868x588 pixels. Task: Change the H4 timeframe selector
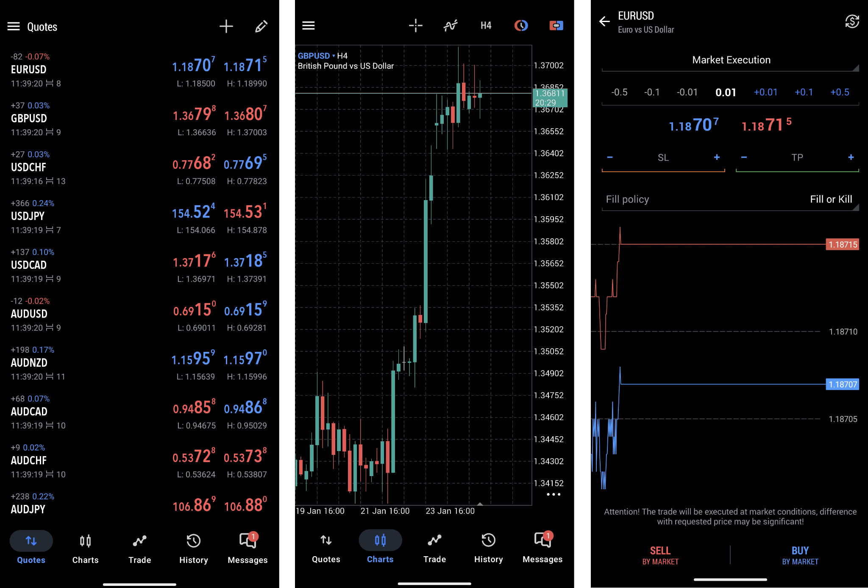(x=486, y=26)
